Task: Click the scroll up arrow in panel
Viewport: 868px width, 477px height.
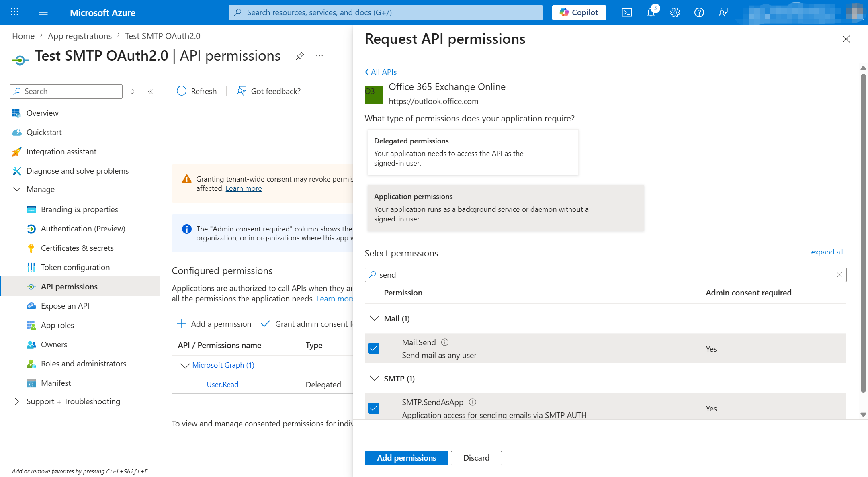Action: (x=863, y=68)
